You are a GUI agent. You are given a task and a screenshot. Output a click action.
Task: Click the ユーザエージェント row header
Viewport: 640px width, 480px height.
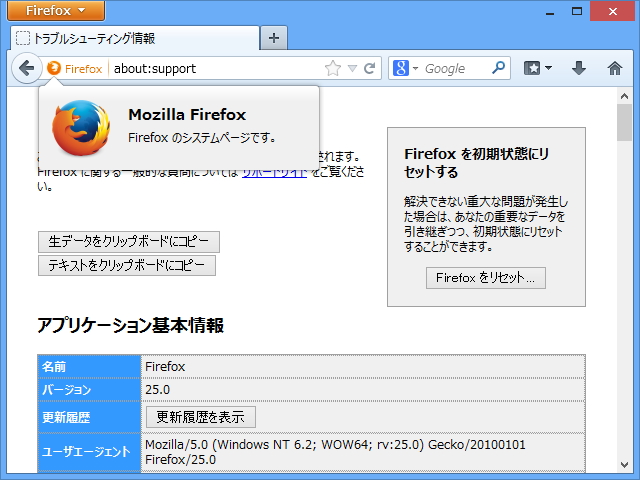[89, 452]
